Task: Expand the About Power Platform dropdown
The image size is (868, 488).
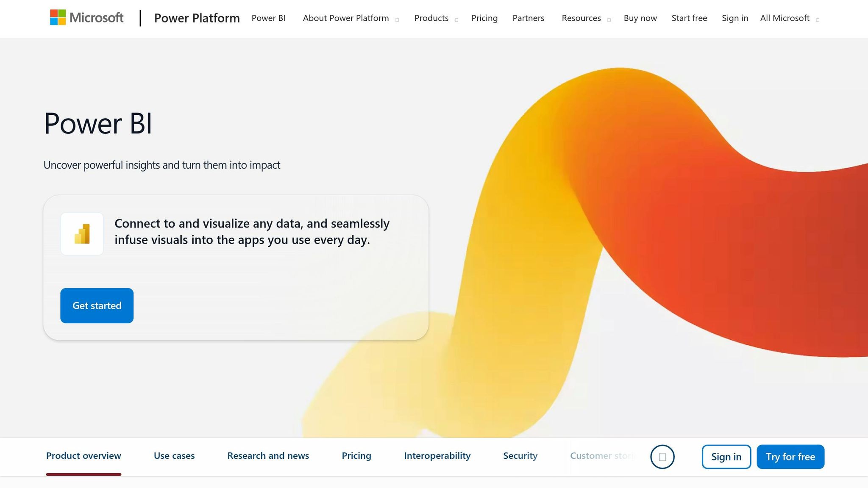Action: (346, 18)
